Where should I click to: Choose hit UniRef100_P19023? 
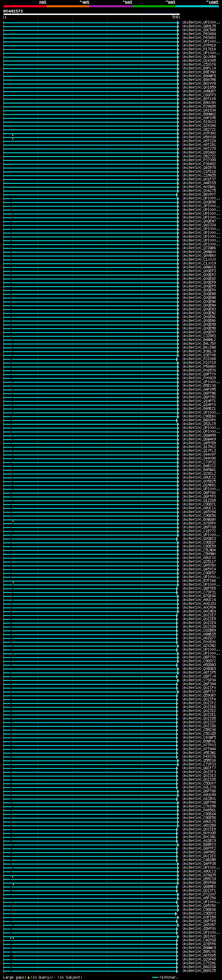click(x=199, y=122)
